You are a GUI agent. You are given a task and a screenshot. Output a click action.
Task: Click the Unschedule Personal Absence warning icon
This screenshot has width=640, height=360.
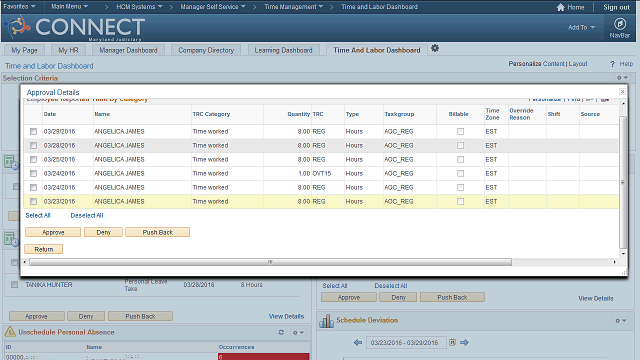pos(10,332)
